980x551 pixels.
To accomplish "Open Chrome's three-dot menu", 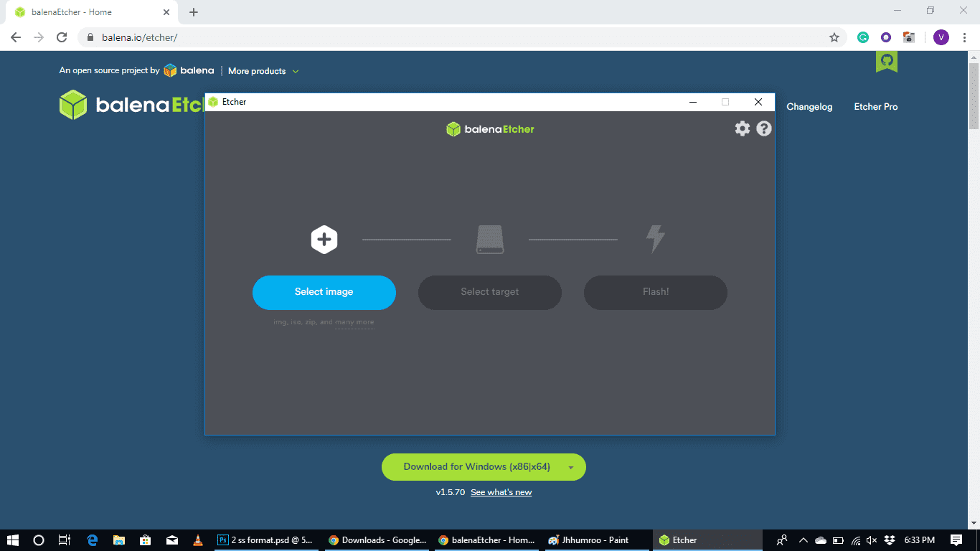I will point(963,37).
